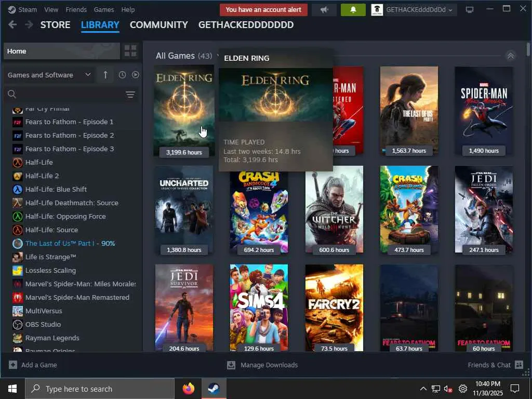This screenshot has width=532, height=399.
Task: Select Fears to Fathom - Episode 1
Action: [69, 122]
